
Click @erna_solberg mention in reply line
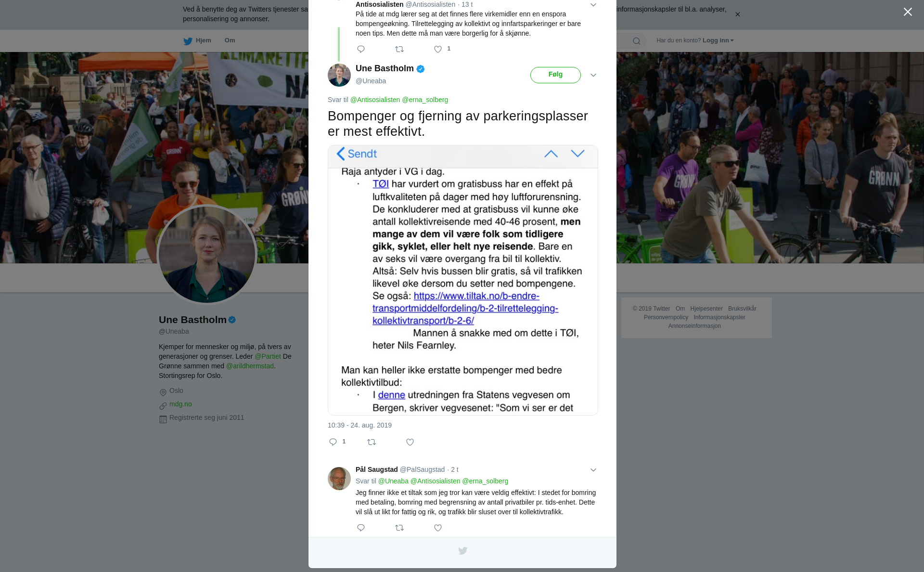(425, 100)
